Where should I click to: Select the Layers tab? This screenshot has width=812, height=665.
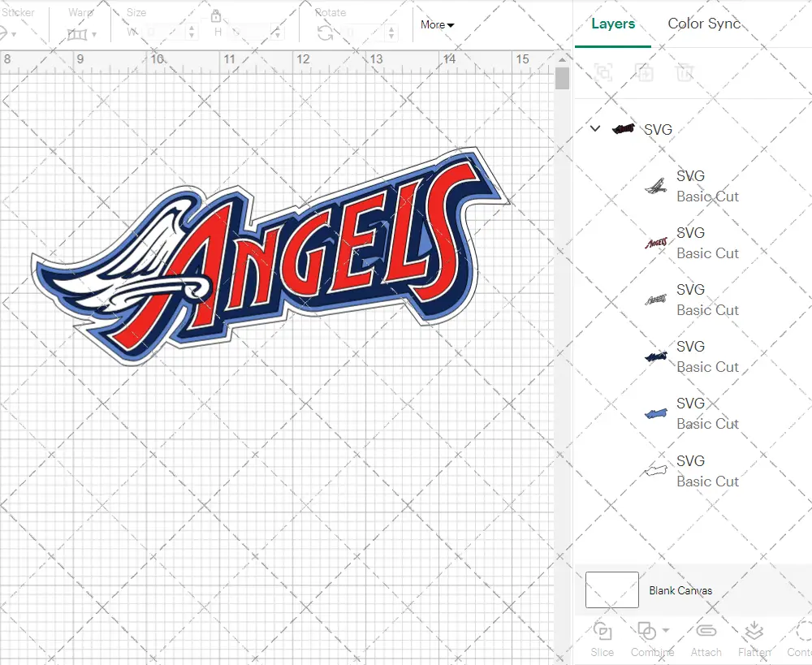pyautogui.click(x=613, y=24)
